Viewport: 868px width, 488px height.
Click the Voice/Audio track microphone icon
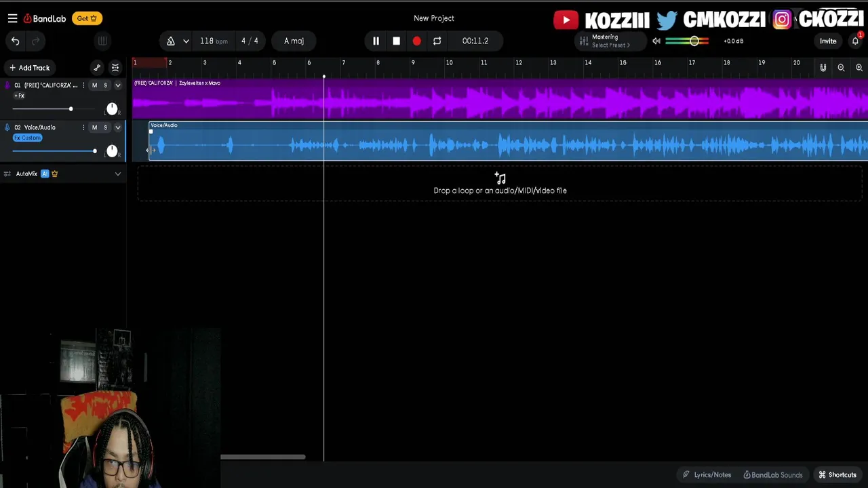7,127
